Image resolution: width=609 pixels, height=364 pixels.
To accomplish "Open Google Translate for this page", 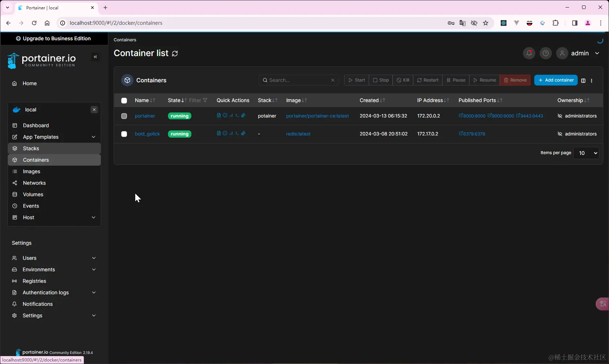I will [463, 23].
